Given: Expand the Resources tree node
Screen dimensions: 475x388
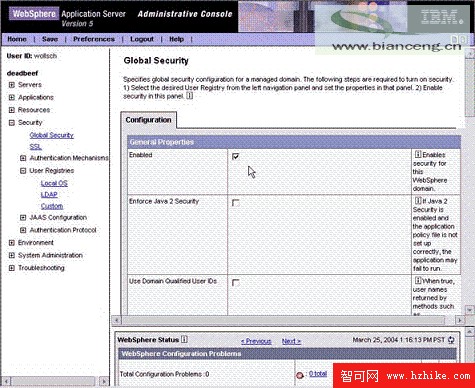Looking at the screenshot, I should pyautogui.click(x=12, y=110).
